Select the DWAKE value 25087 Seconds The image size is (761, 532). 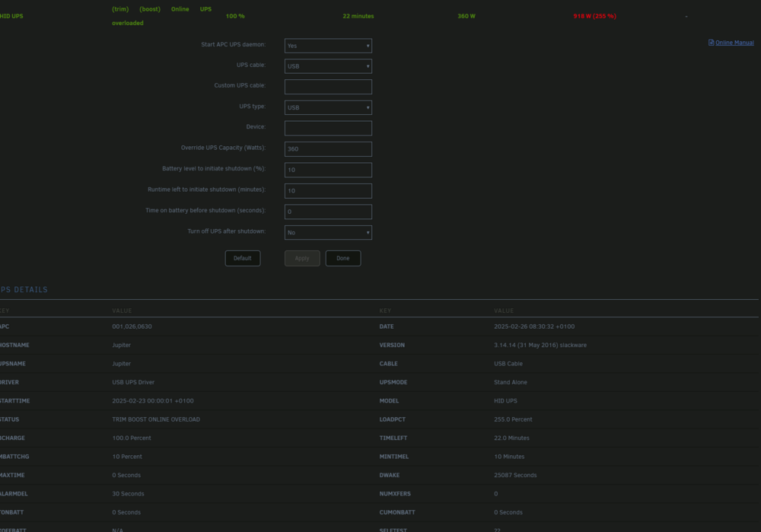pos(515,475)
